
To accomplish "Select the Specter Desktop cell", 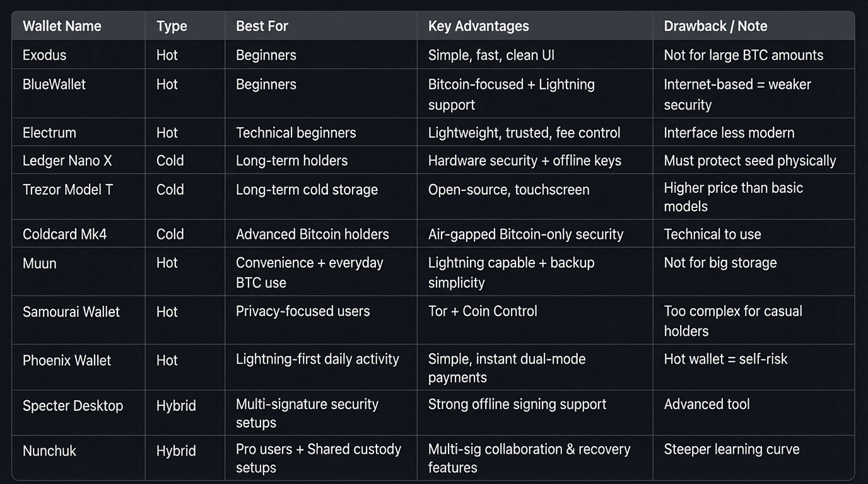I will (x=73, y=406).
